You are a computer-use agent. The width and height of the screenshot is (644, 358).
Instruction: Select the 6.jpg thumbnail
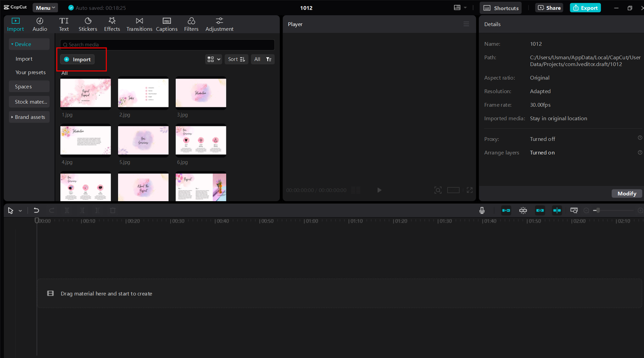(x=201, y=141)
